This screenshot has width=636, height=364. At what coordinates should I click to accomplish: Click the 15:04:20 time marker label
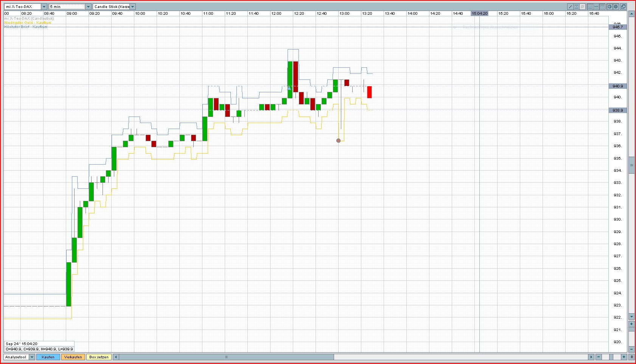click(x=479, y=13)
